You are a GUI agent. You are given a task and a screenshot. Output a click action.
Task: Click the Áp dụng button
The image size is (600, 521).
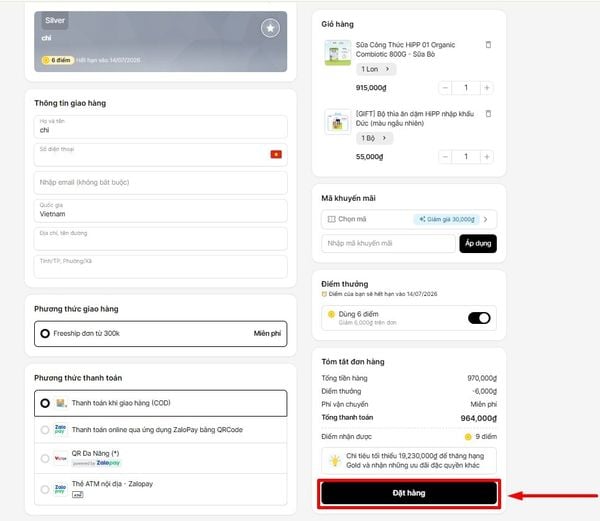(477, 243)
